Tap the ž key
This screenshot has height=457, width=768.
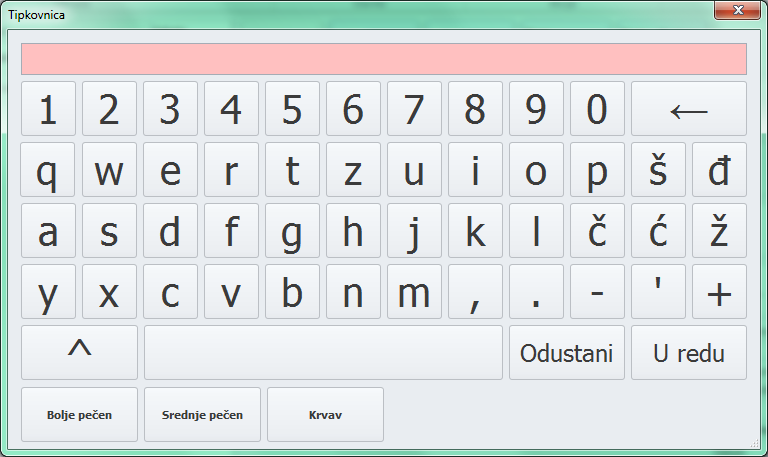719,231
